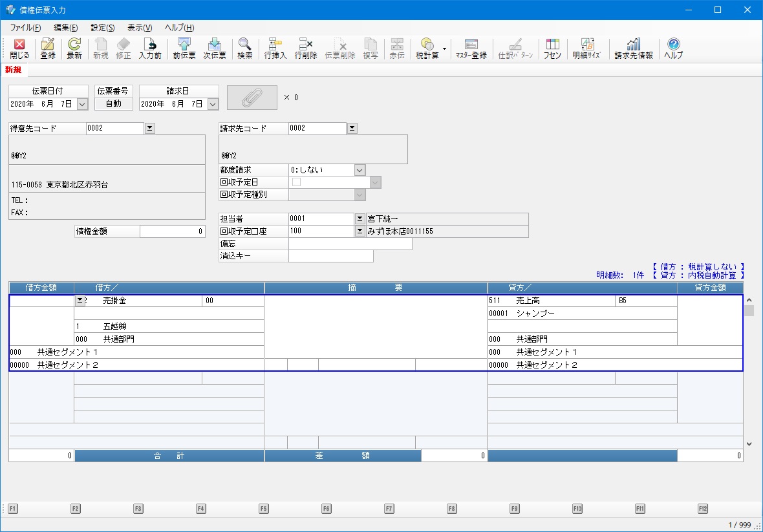
Task: Click the 登録 register toolbar icon
Action: pyautogui.click(x=48, y=48)
